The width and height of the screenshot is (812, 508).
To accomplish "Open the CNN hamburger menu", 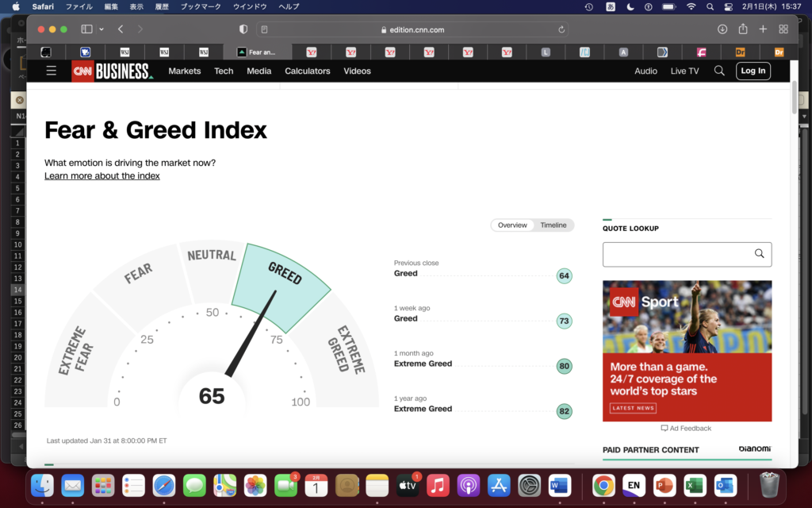I will pyautogui.click(x=52, y=71).
